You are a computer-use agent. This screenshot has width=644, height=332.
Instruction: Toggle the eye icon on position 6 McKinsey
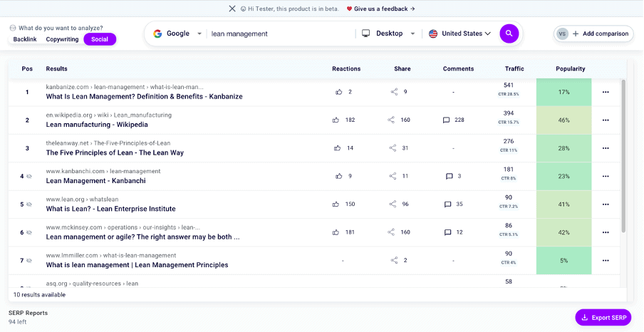coord(29,232)
